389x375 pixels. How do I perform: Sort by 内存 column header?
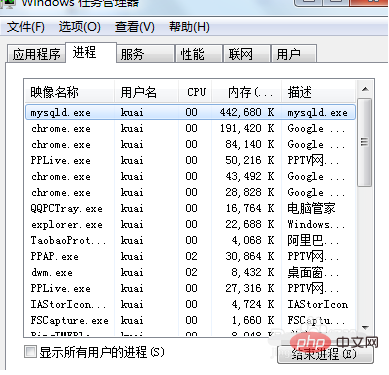(248, 92)
